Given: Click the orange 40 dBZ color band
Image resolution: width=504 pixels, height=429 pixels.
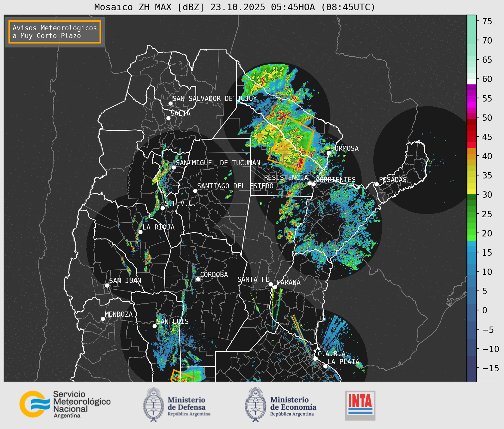Looking at the screenshot, I should tap(472, 157).
